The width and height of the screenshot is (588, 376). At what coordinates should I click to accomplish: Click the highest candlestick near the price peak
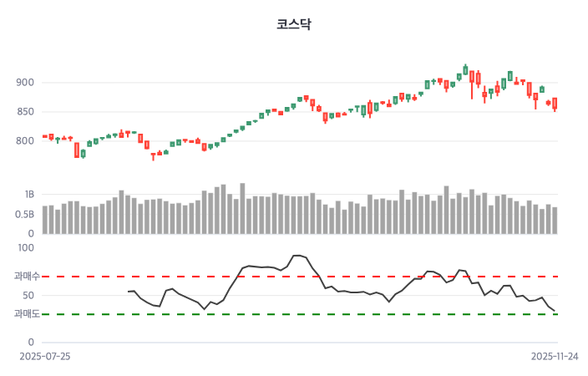(x=465, y=70)
